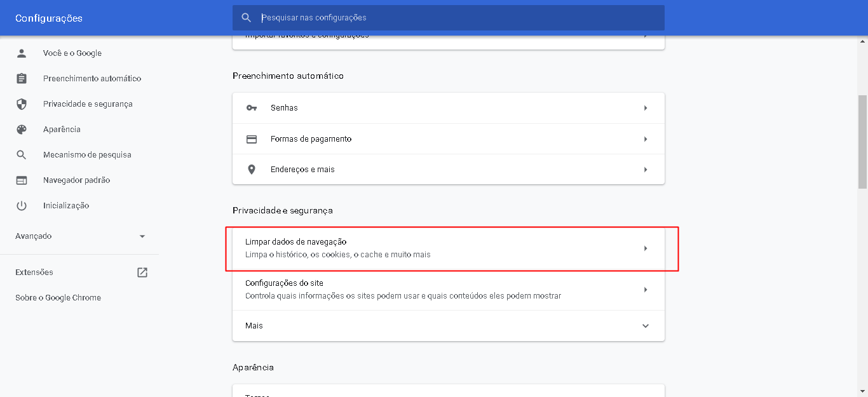Viewport: 868px width, 397px height.
Task: Click the clipboard icon for Preenchimento automático
Action: click(22, 79)
